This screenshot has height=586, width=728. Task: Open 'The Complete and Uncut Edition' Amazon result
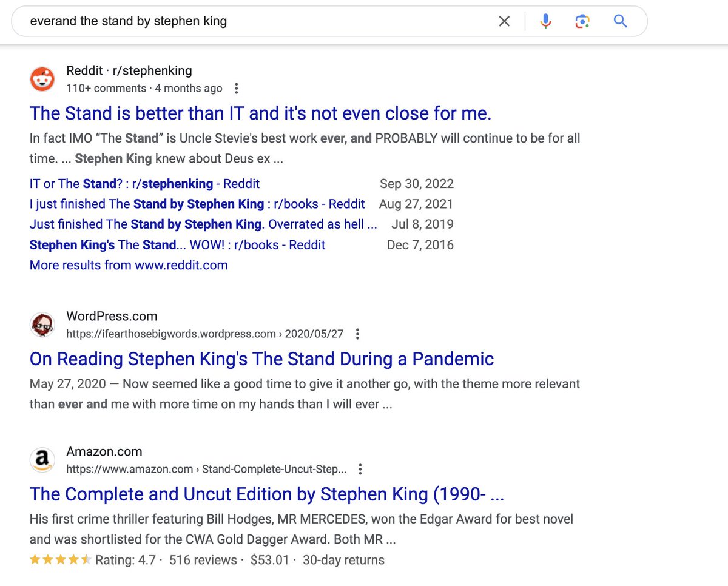click(x=267, y=494)
